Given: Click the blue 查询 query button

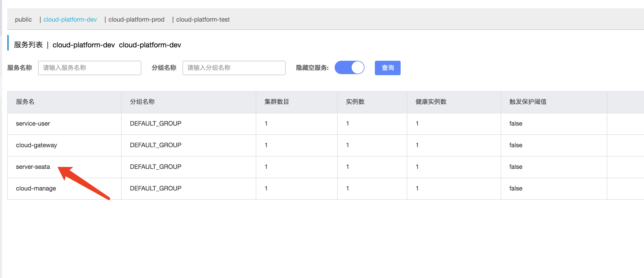Looking at the screenshot, I should pyautogui.click(x=387, y=68).
